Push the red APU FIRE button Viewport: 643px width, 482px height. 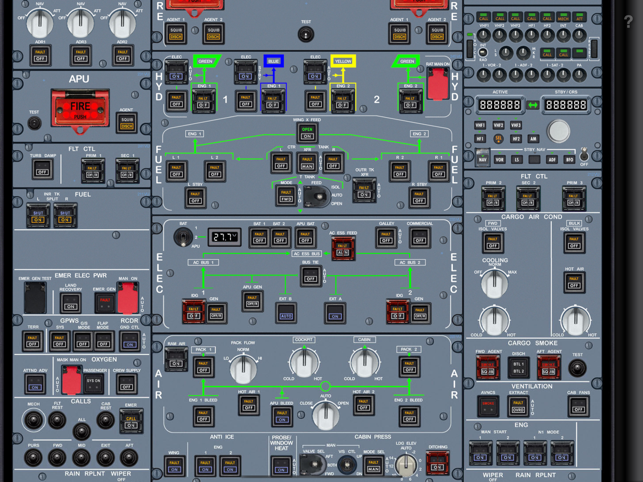80,109
